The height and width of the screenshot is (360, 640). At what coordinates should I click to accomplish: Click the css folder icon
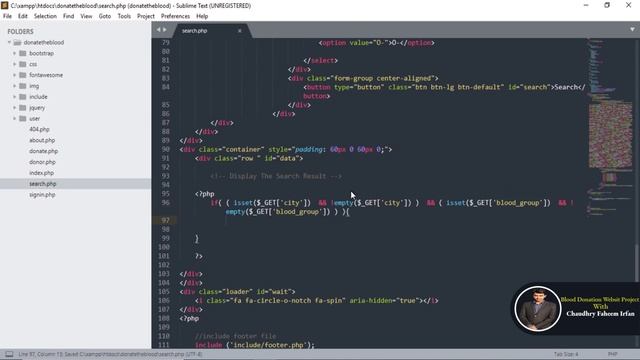[x=22, y=64]
